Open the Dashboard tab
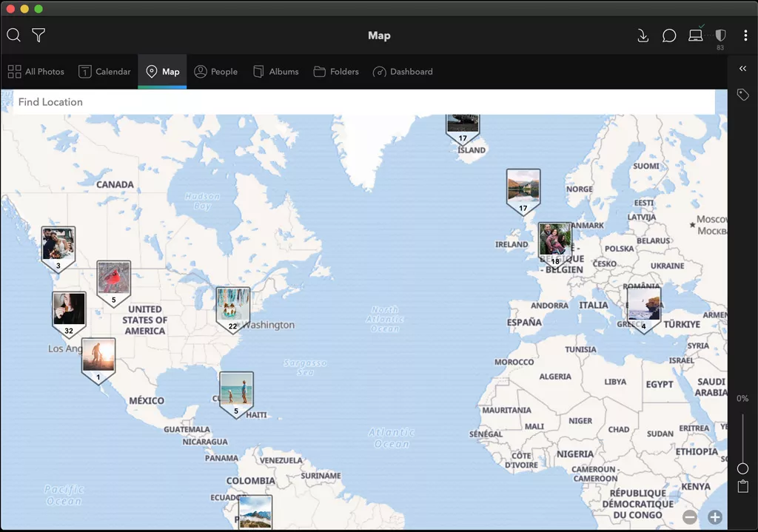 (x=403, y=72)
